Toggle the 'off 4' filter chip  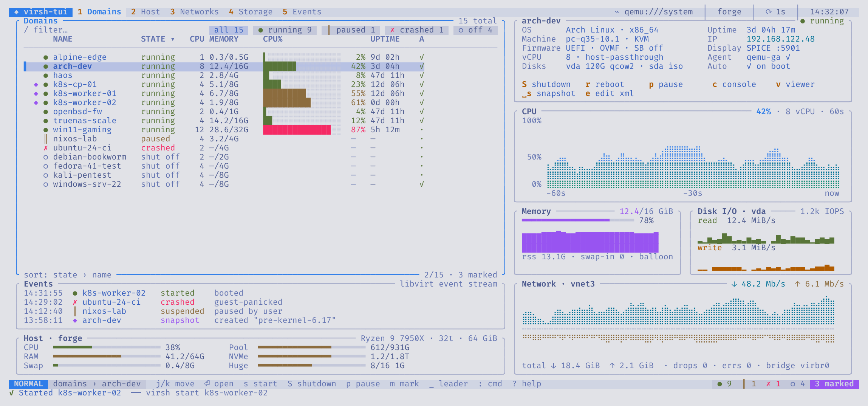tap(475, 30)
